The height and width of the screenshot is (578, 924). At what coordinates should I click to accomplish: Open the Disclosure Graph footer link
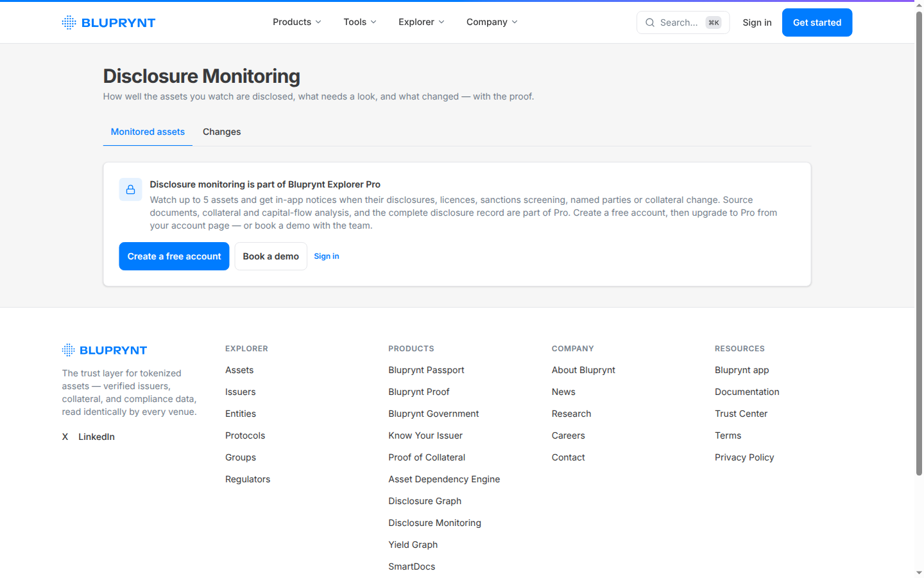click(x=425, y=501)
